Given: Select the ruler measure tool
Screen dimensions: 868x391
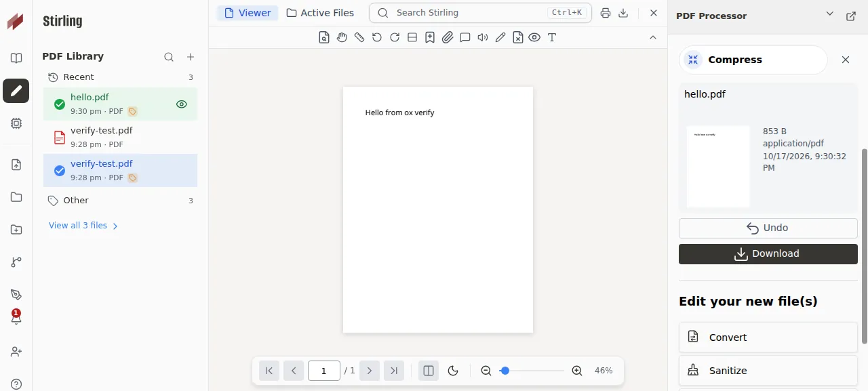Looking at the screenshot, I should (x=359, y=37).
